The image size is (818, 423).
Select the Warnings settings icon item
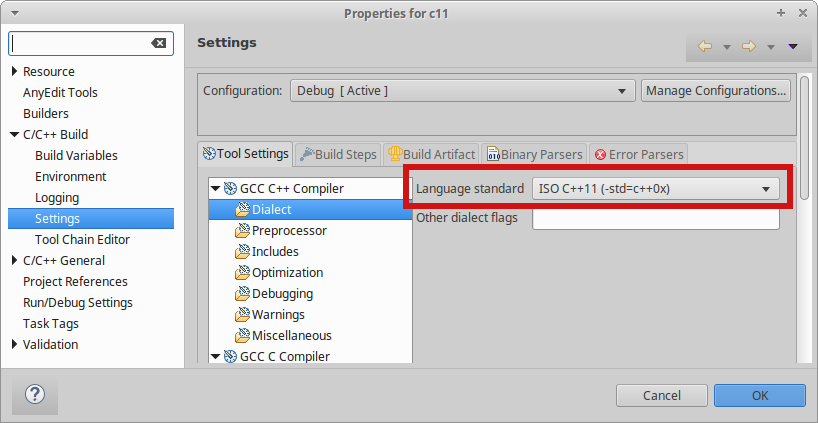(243, 315)
